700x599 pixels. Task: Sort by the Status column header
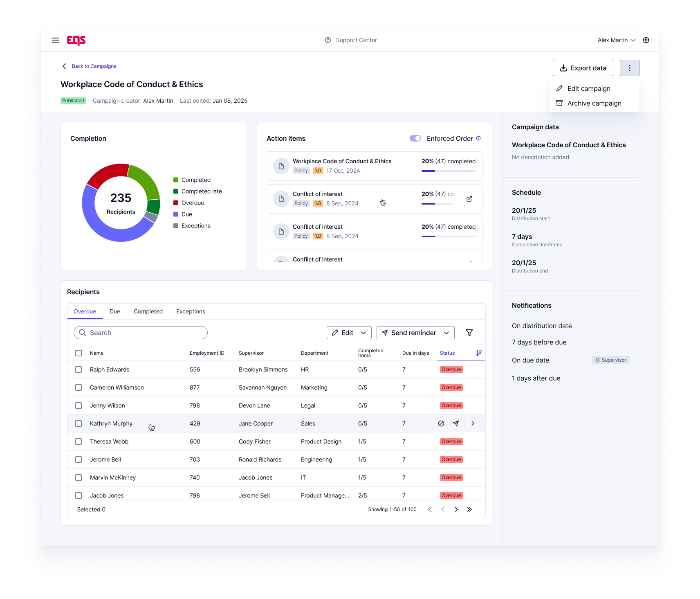click(x=447, y=353)
